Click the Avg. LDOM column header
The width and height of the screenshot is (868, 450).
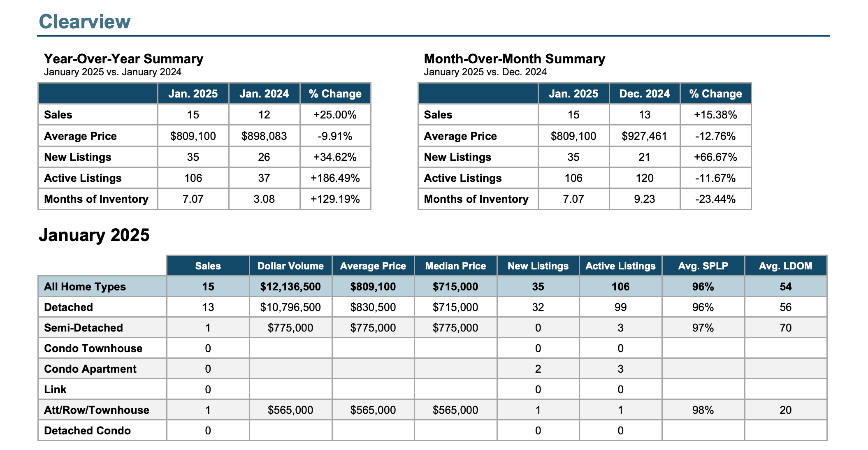pos(785,266)
